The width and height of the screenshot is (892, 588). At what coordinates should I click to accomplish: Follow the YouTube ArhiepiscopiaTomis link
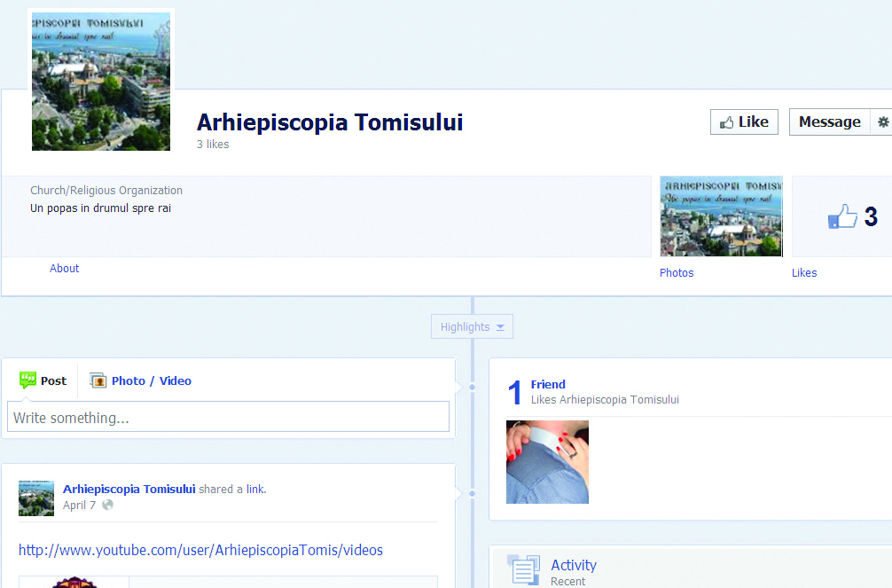coord(202,550)
